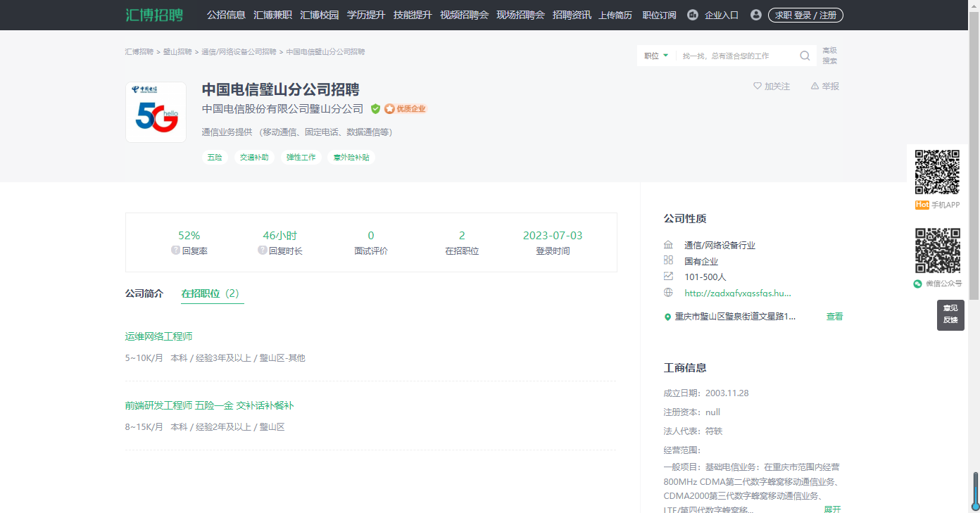Image resolution: width=980 pixels, height=513 pixels.
Task: Click the green location pin icon
Action: point(667,317)
